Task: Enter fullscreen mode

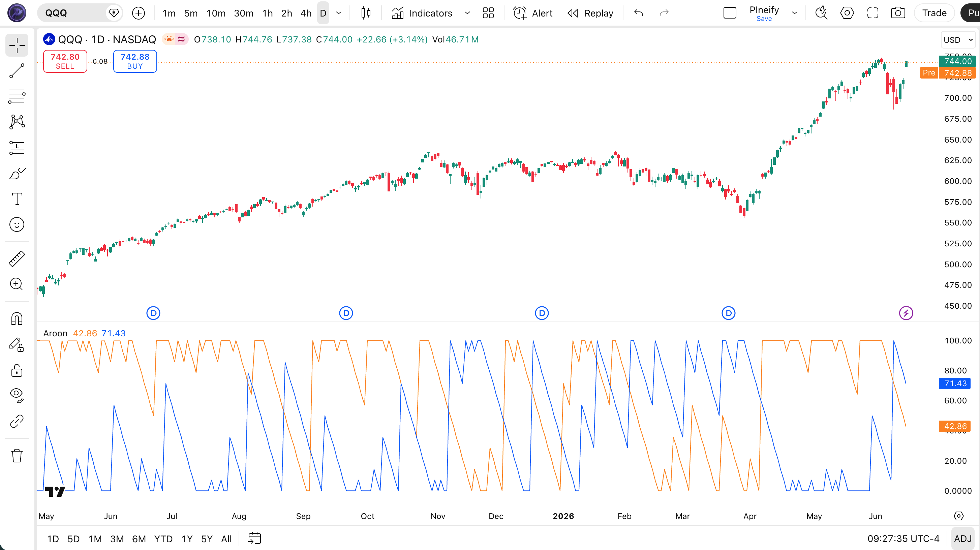Action: coord(873,13)
